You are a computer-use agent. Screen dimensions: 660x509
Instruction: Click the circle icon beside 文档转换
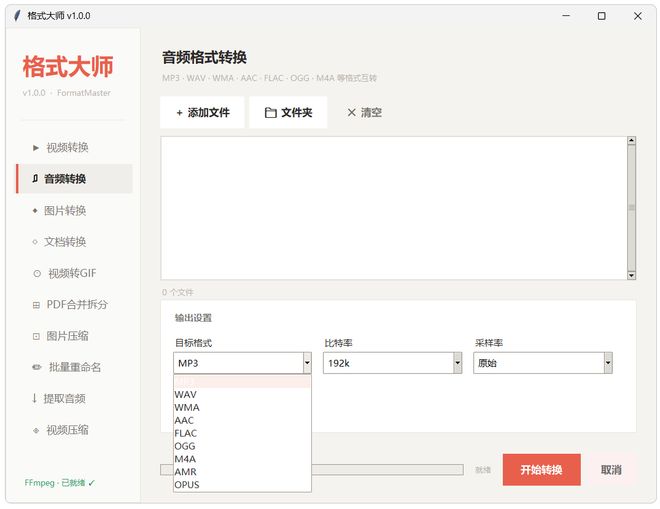[x=35, y=242]
